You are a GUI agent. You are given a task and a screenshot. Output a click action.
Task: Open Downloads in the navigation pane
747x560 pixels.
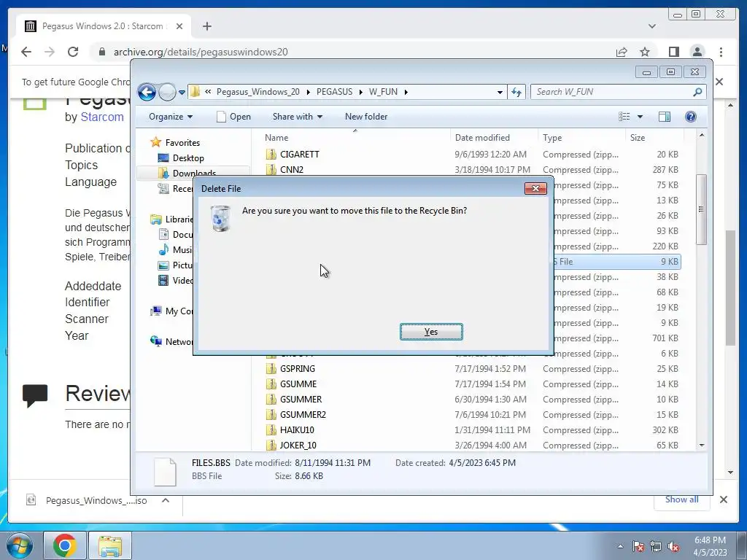coord(194,174)
